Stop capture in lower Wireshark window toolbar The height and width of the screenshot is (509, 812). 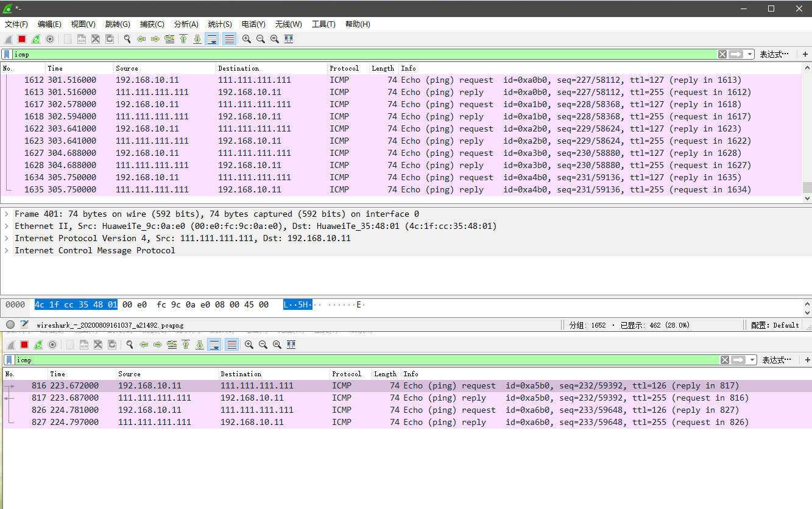[24, 345]
